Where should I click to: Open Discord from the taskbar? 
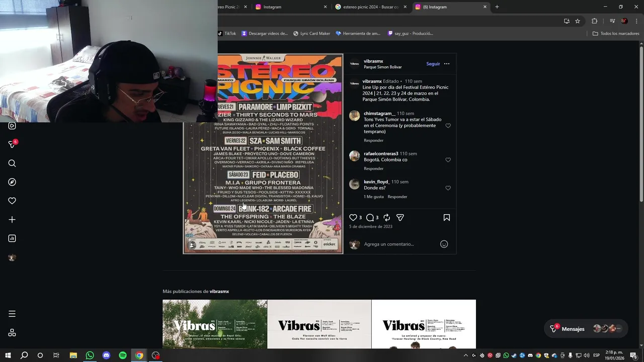(x=106, y=355)
